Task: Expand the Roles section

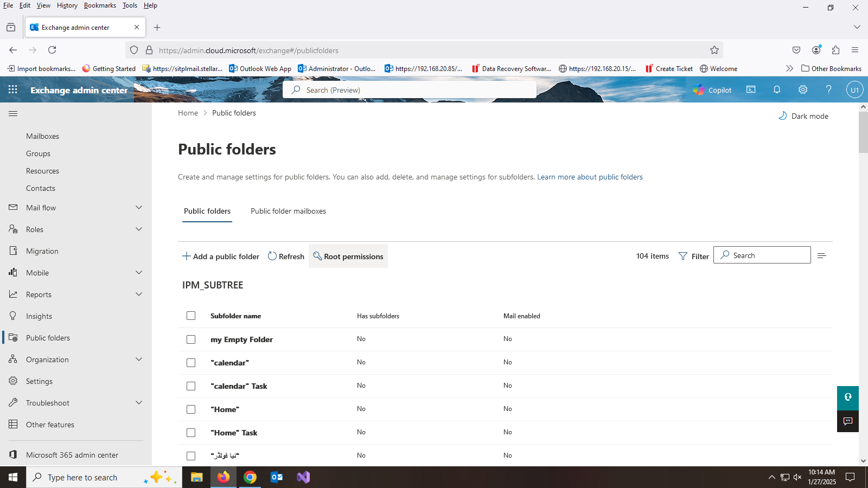Action: pos(139,229)
